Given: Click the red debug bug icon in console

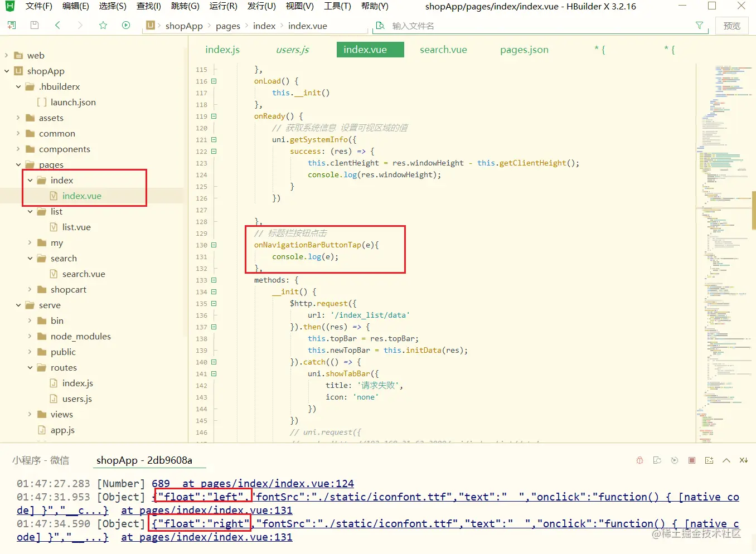Looking at the screenshot, I should [639, 460].
